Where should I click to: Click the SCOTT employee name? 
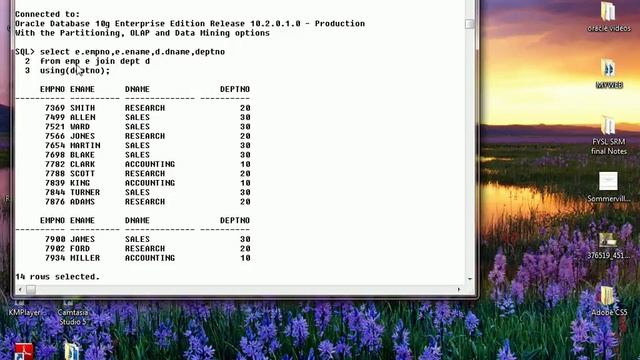tap(82, 174)
